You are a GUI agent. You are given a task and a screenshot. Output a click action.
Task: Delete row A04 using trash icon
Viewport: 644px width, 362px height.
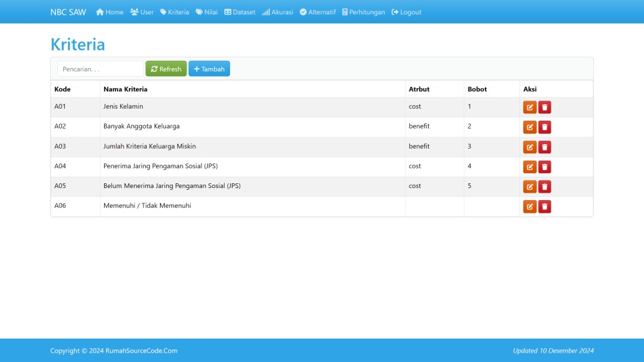click(x=545, y=167)
